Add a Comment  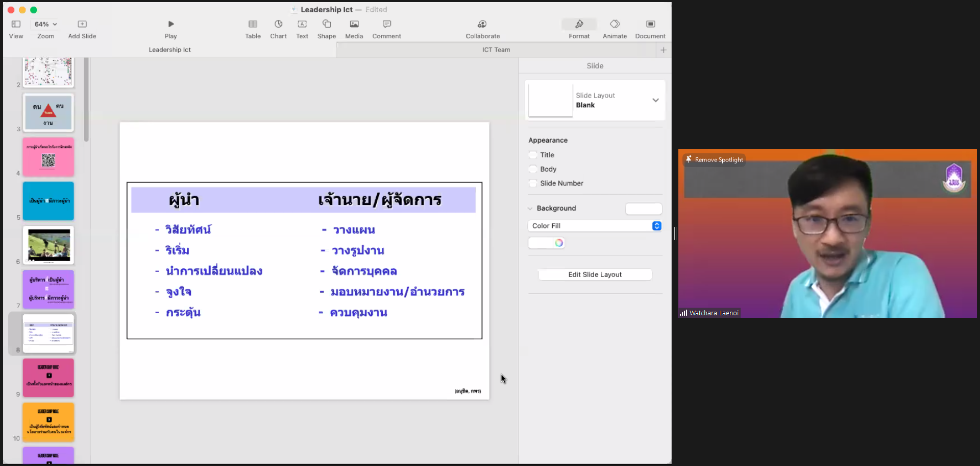pyautogui.click(x=386, y=29)
